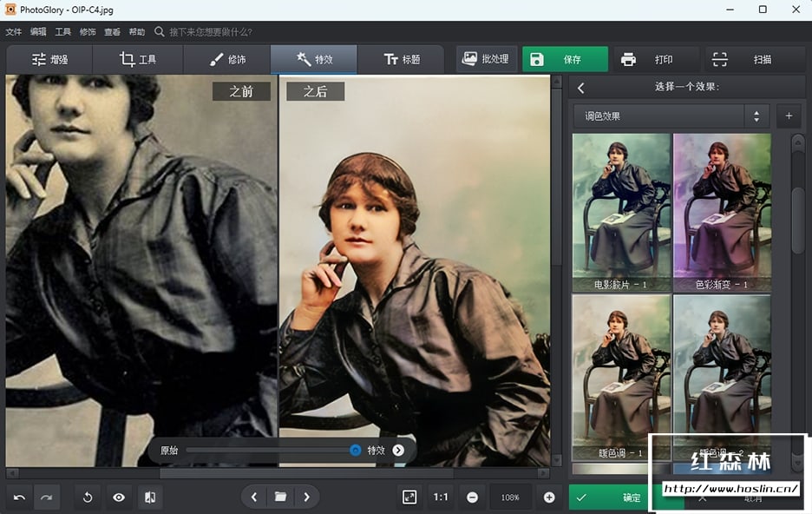This screenshot has width=812, height=514.
Task: Open the 调色效果 effect category dropdown
Action: coord(671,115)
